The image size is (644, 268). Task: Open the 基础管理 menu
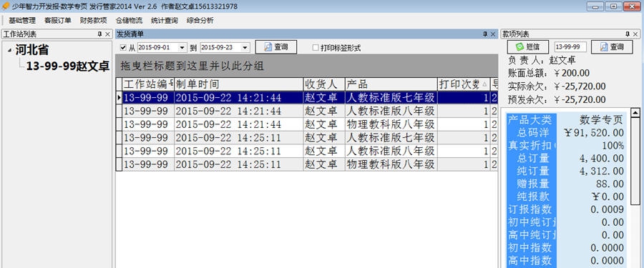pos(22,21)
